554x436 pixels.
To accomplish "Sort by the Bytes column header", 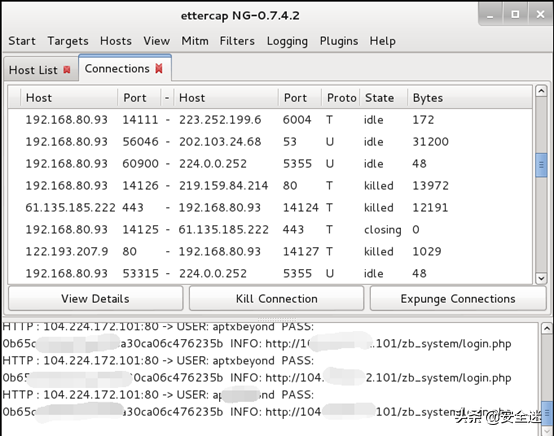I will [x=470, y=98].
